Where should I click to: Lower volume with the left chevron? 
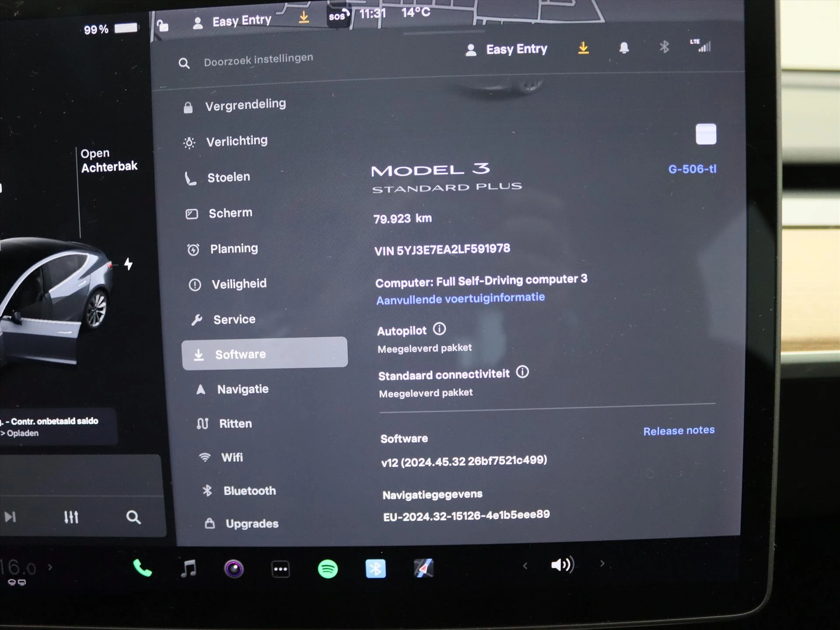525,566
